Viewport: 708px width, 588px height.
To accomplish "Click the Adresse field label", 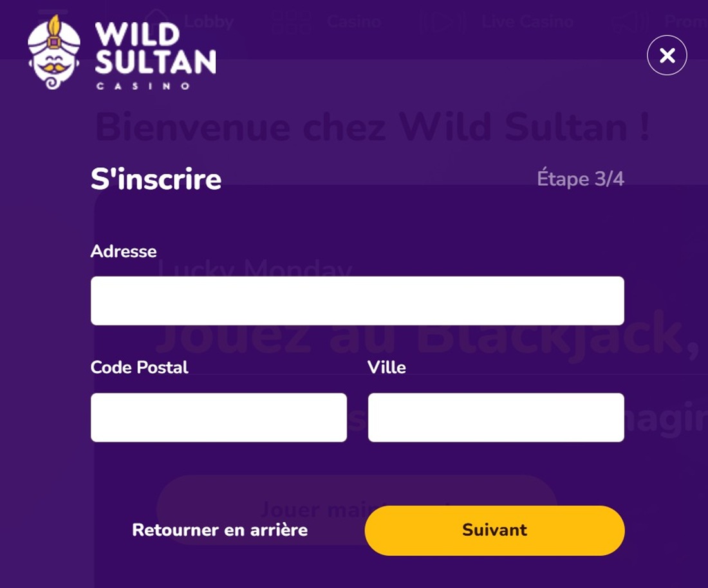I will pos(124,252).
